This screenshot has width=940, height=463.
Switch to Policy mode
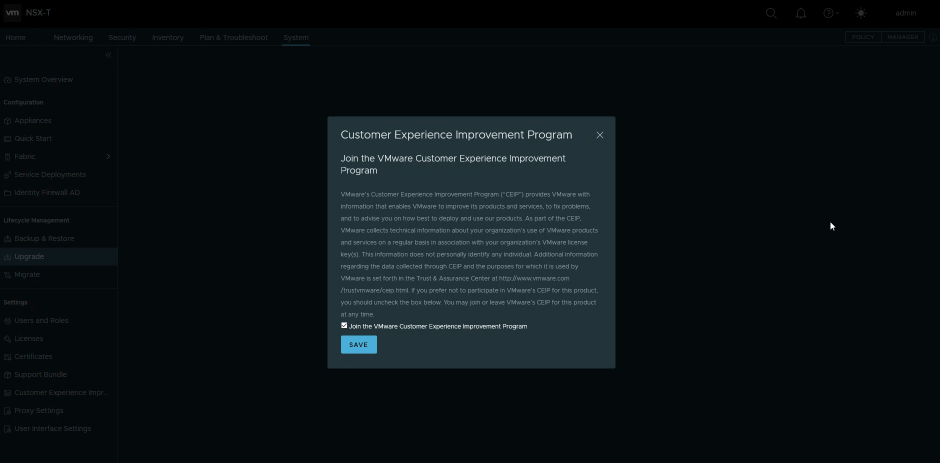tap(862, 37)
